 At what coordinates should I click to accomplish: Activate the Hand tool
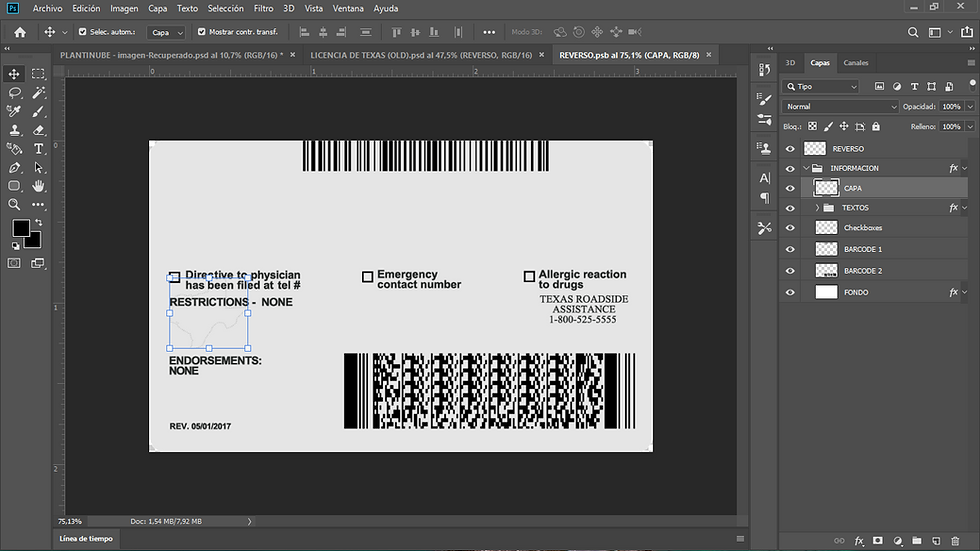click(x=38, y=186)
